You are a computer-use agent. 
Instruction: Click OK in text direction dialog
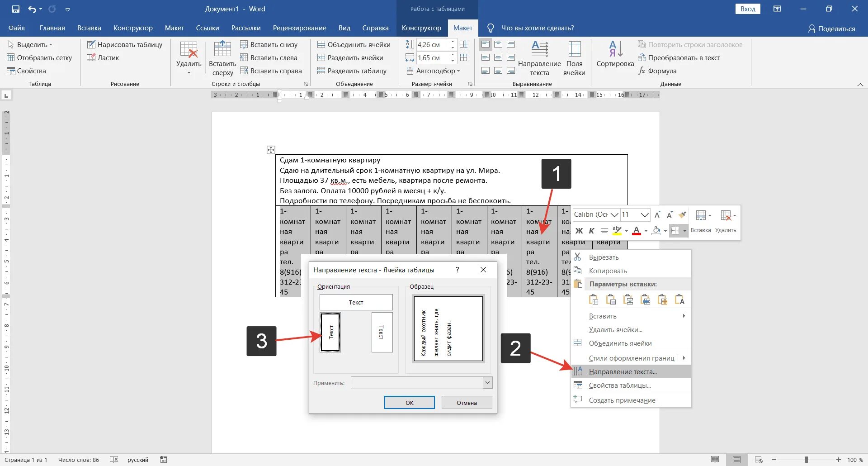(x=409, y=403)
